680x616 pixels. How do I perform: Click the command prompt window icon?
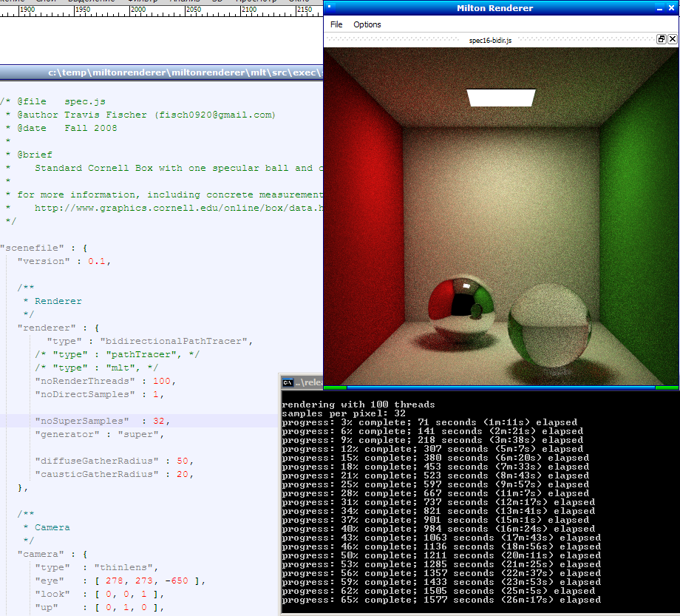pyautogui.click(x=288, y=383)
